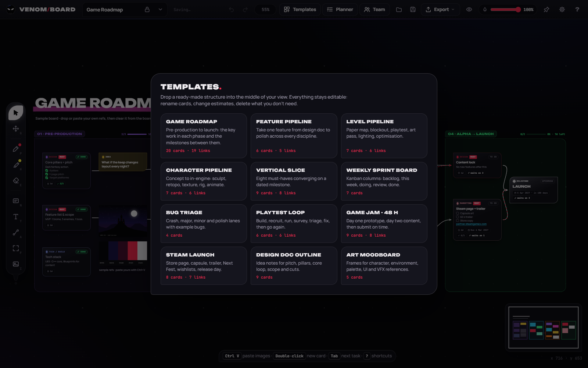Open the Templates menu
Image resolution: width=588 pixels, height=368 pixels.
300,10
